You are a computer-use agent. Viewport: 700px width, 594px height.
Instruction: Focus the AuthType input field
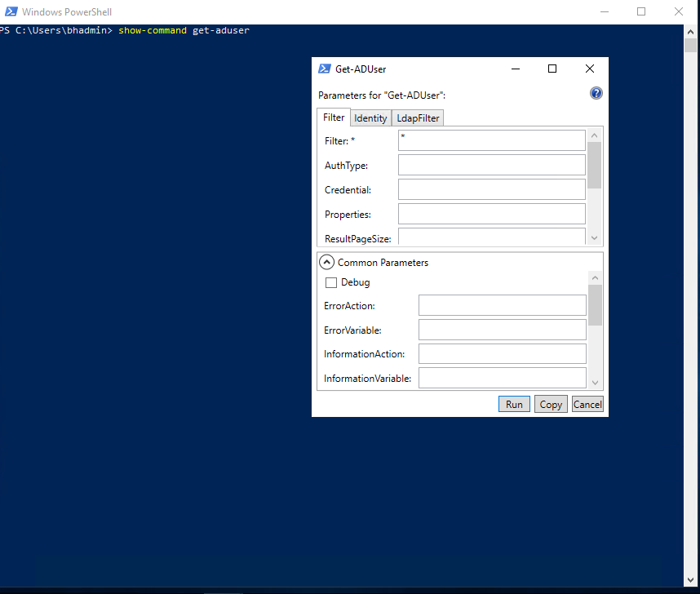tap(491, 165)
